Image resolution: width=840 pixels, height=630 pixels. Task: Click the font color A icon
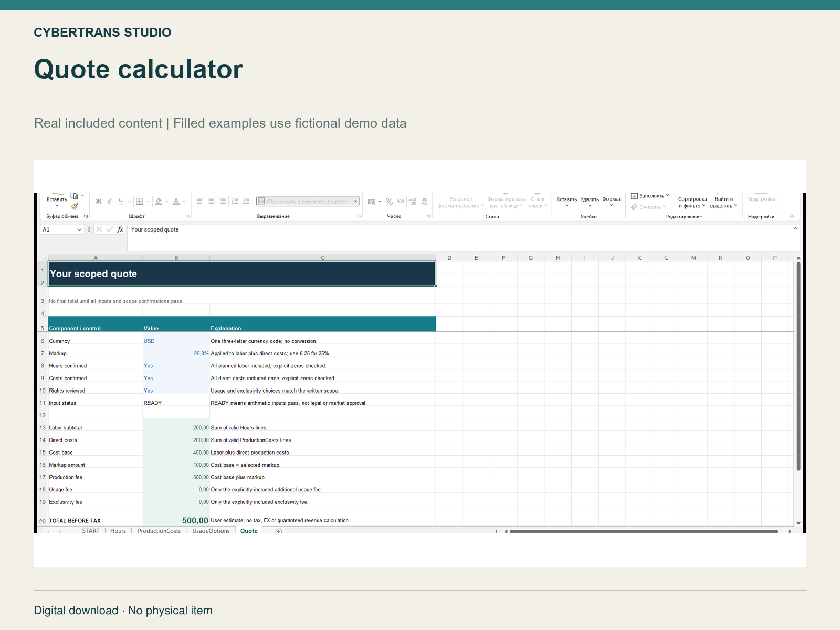coord(176,201)
